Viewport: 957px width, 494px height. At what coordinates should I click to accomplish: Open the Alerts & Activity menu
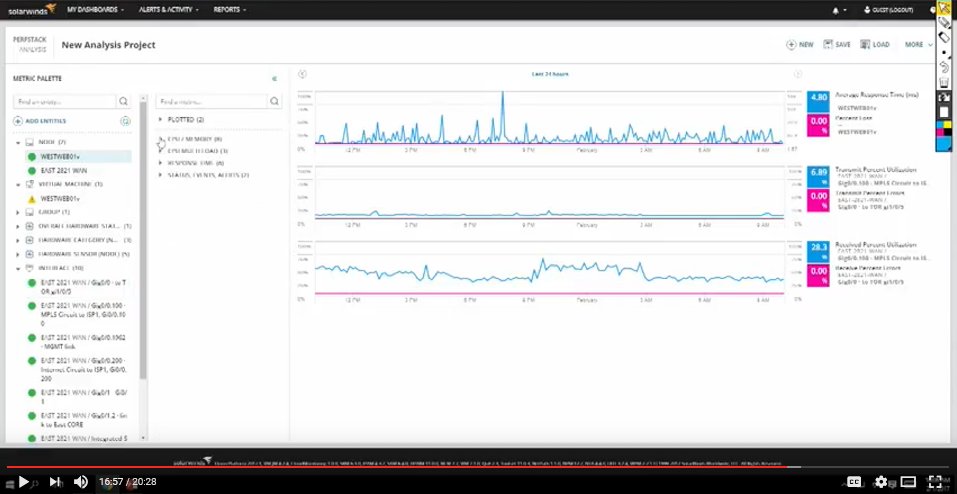(168, 10)
